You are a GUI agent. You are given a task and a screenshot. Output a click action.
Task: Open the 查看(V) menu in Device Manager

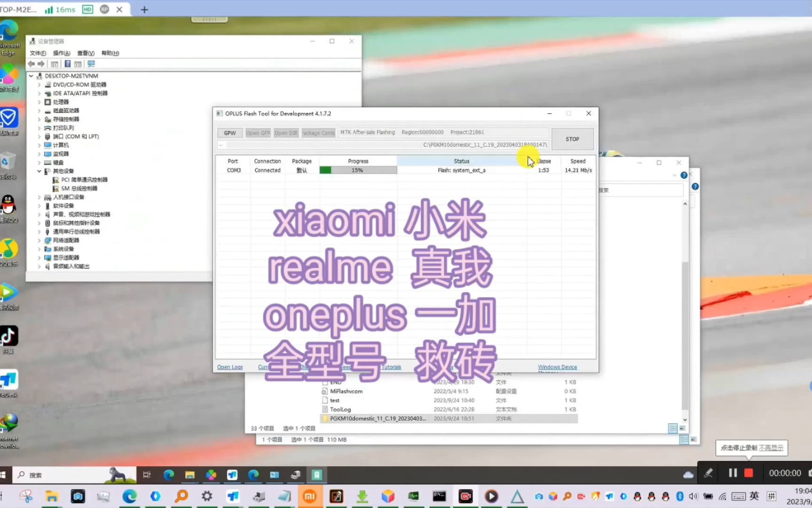(x=86, y=53)
